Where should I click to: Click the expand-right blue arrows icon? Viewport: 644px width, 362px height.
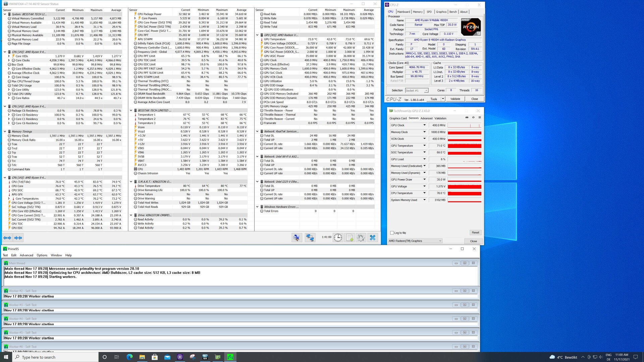(x=7, y=238)
